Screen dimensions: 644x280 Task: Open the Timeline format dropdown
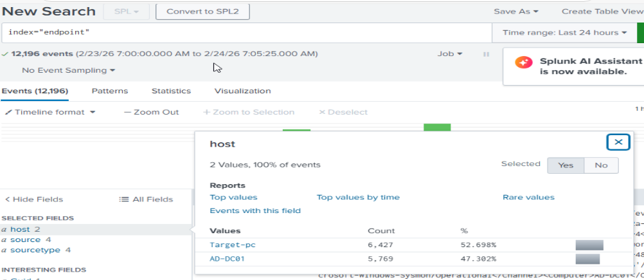(x=51, y=112)
